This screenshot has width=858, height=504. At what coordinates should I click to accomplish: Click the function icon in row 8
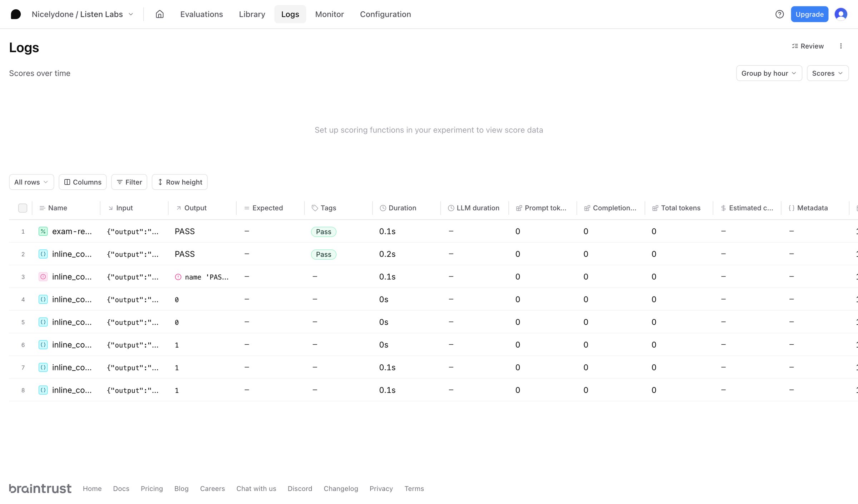[43, 390]
